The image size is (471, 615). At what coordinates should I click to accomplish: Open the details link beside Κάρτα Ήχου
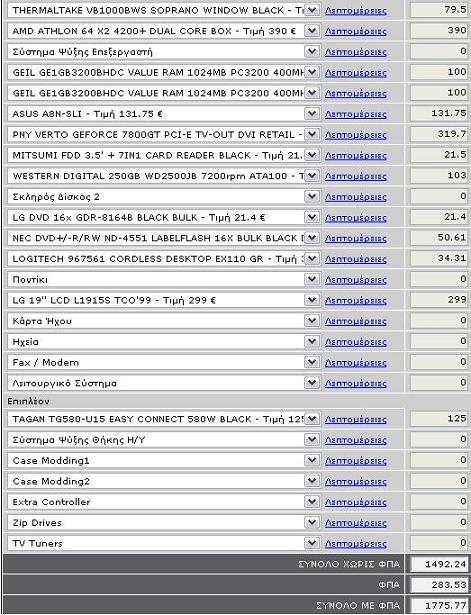tap(356, 322)
